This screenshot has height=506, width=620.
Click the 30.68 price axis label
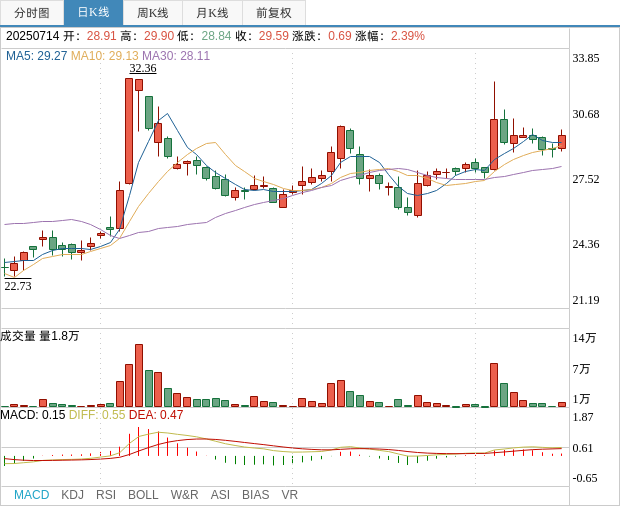pos(586,114)
